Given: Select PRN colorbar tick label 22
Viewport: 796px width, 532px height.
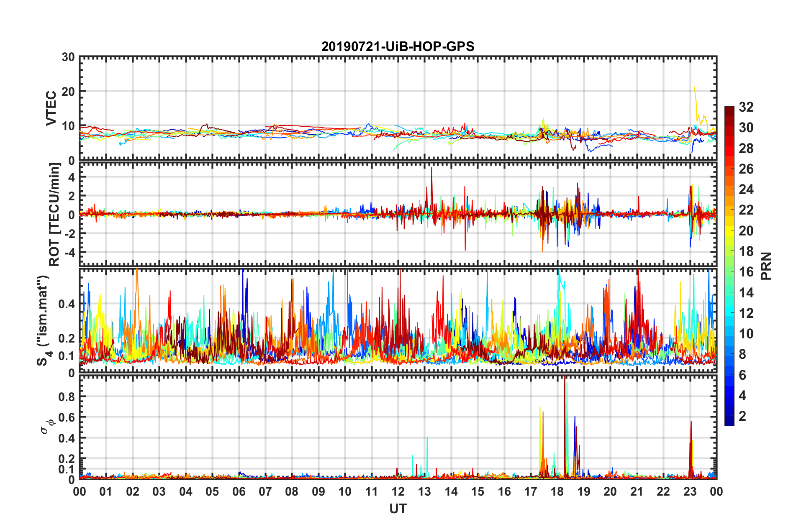Looking at the screenshot, I should [746, 210].
